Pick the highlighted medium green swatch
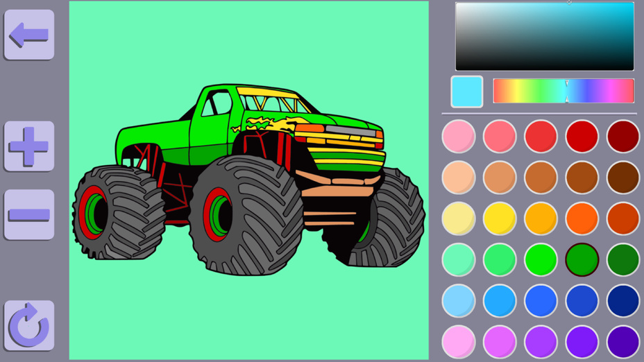The height and width of the screenshot is (362, 644). pos(582,260)
